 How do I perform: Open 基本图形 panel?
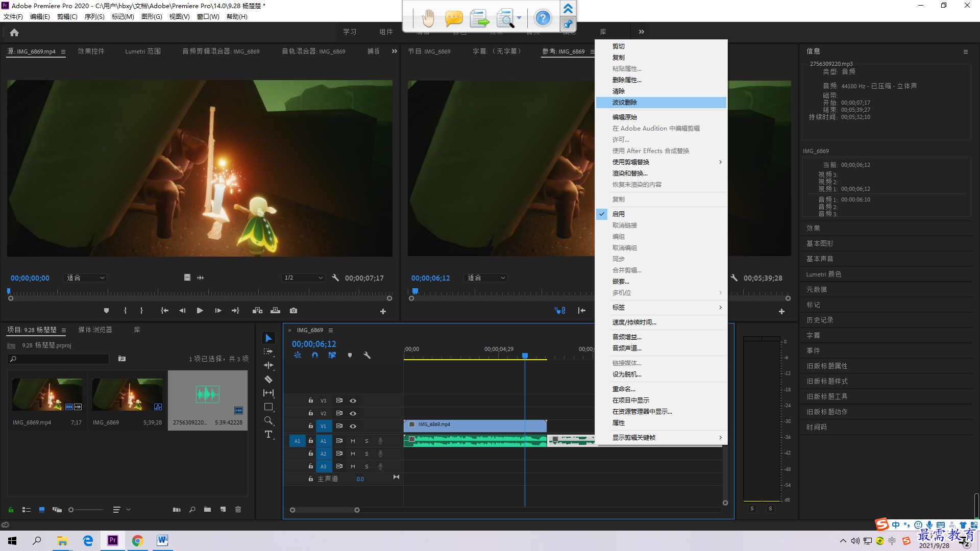pyautogui.click(x=820, y=243)
